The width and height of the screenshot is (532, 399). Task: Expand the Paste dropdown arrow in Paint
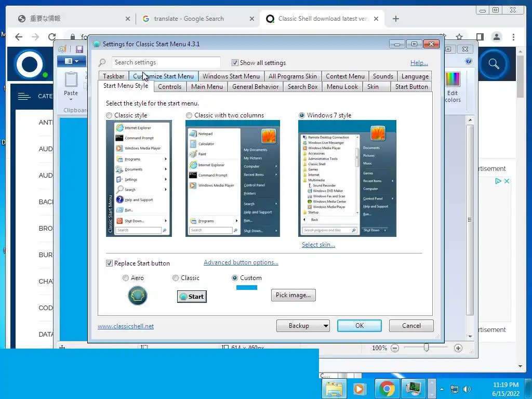pos(71,99)
